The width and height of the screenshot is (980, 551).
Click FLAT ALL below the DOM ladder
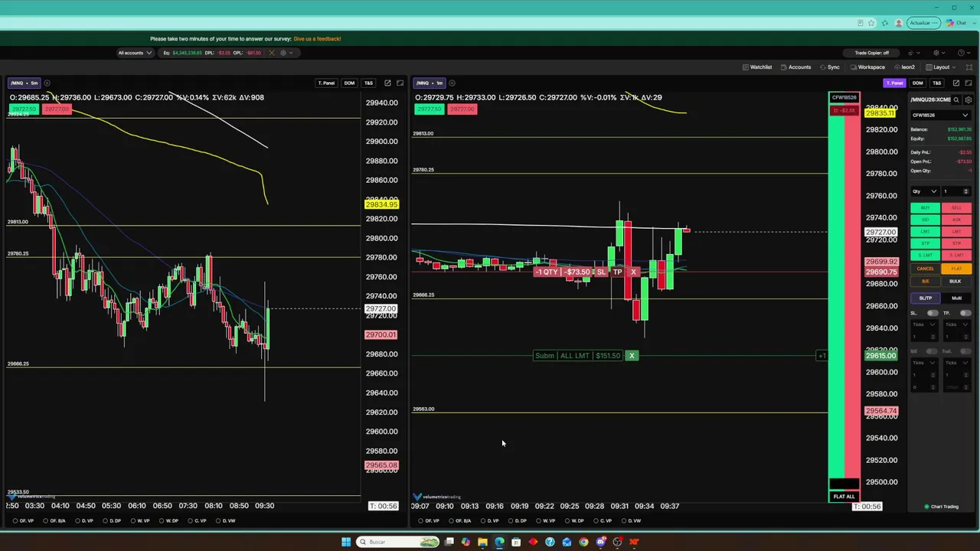click(844, 497)
